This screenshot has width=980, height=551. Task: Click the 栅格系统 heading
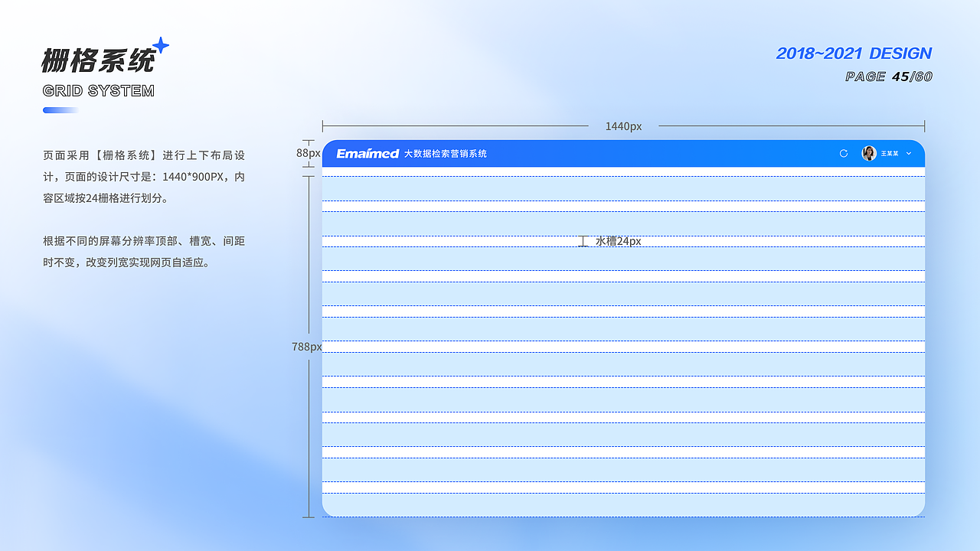click(x=98, y=60)
